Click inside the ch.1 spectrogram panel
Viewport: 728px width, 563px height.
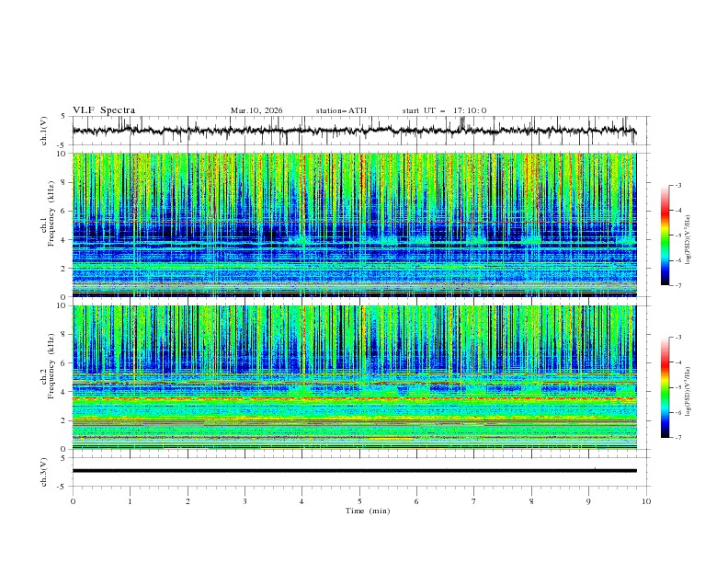(354, 224)
